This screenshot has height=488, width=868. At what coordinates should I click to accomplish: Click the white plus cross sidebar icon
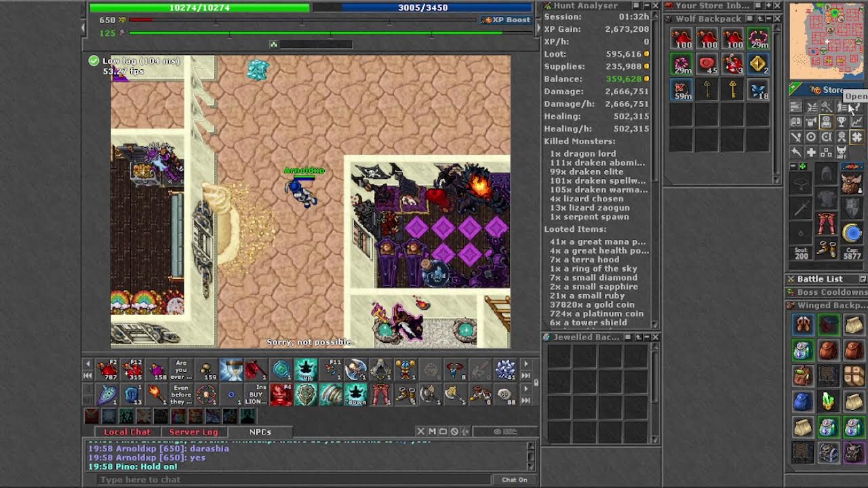811,152
